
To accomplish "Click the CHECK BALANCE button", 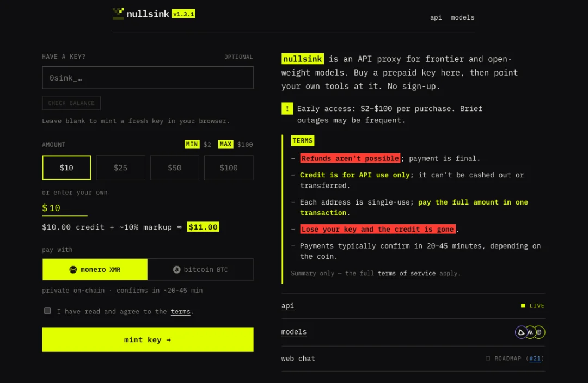I will [x=71, y=103].
